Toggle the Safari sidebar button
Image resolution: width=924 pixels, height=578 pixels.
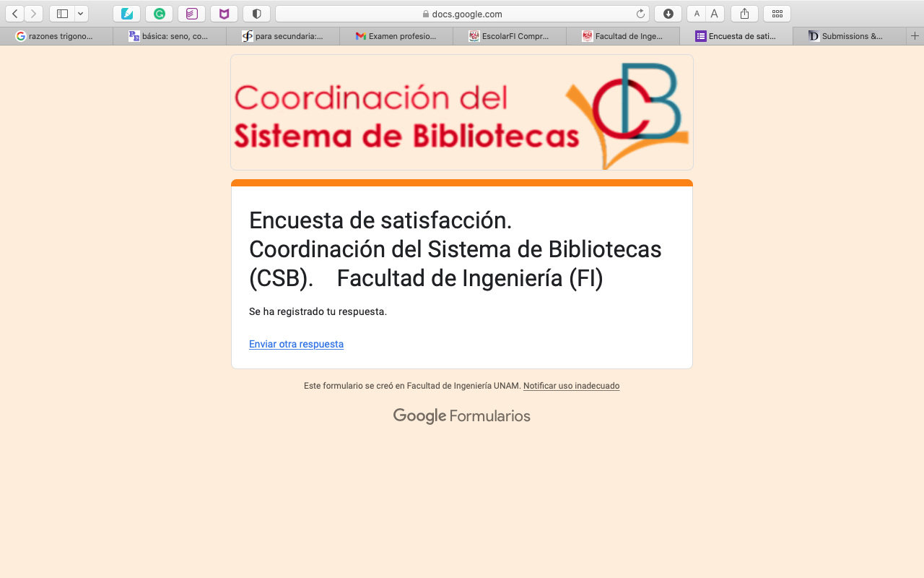62,14
